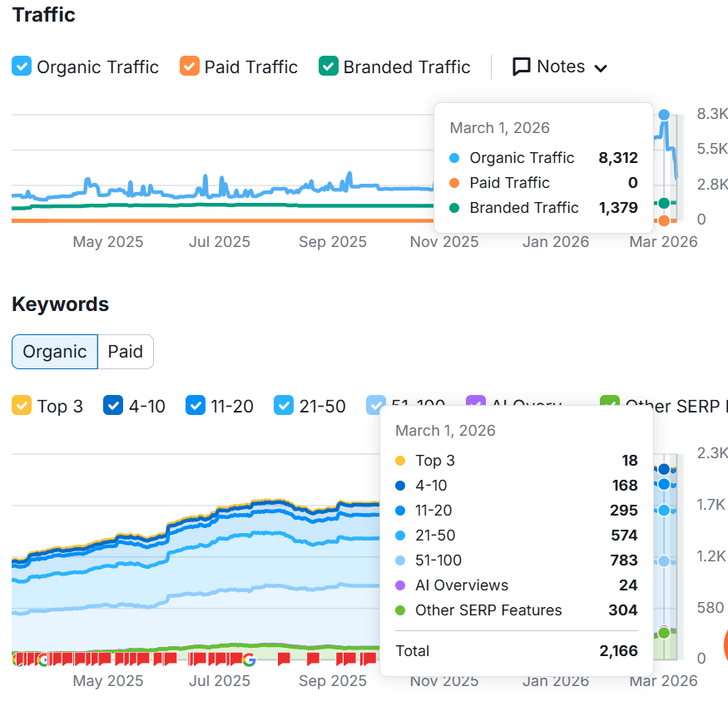The image size is (728, 701).
Task: Toggle the Other SERP Features checkbox
Action: (610, 405)
